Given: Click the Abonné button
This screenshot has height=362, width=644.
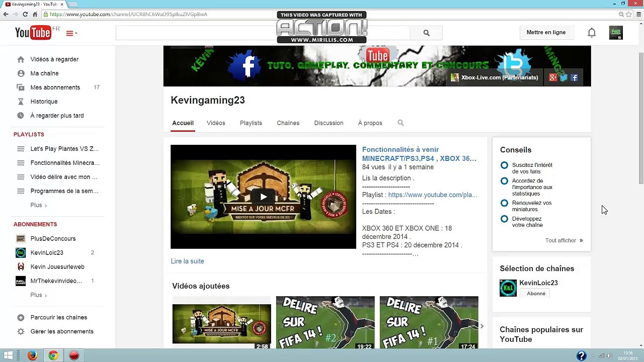Looking at the screenshot, I should click(536, 294).
